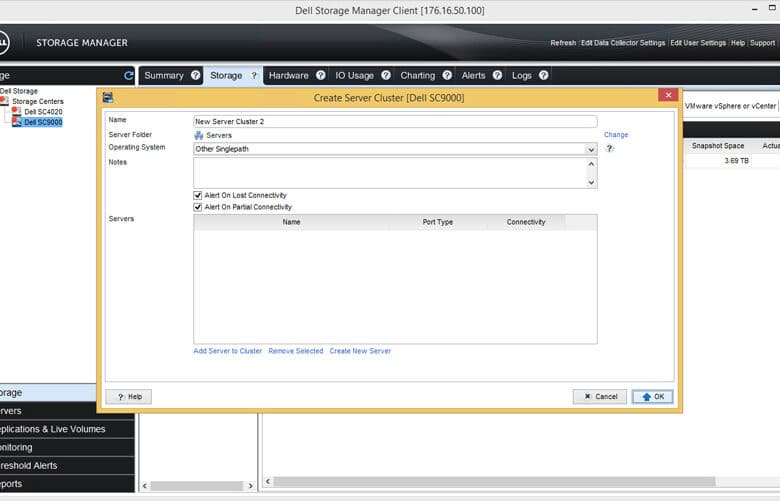Cancel the Create Server Cluster dialog

pyautogui.click(x=599, y=397)
